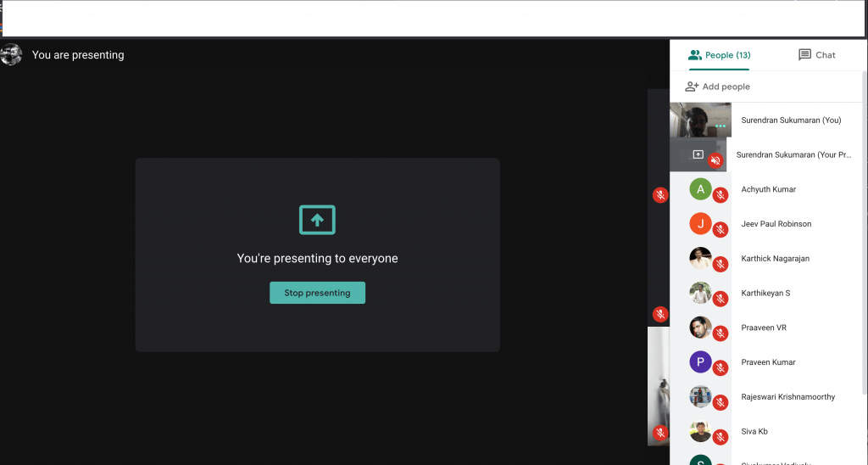Click muted mic icon beside Jeev Paul Robinson

click(x=721, y=230)
